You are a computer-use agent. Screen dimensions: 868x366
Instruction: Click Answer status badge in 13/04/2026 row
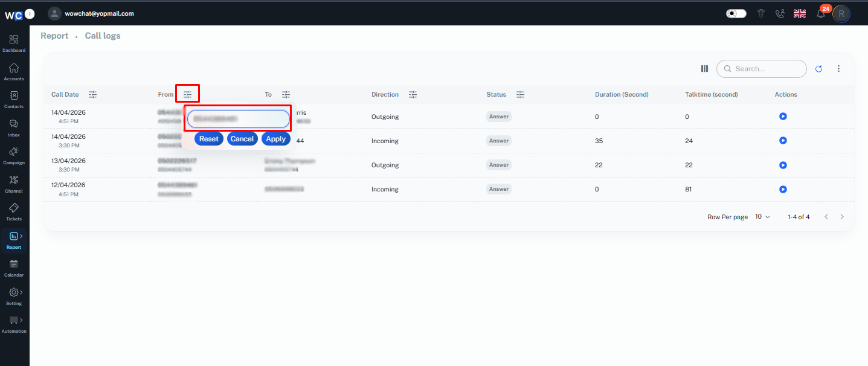(x=499, y=165)
